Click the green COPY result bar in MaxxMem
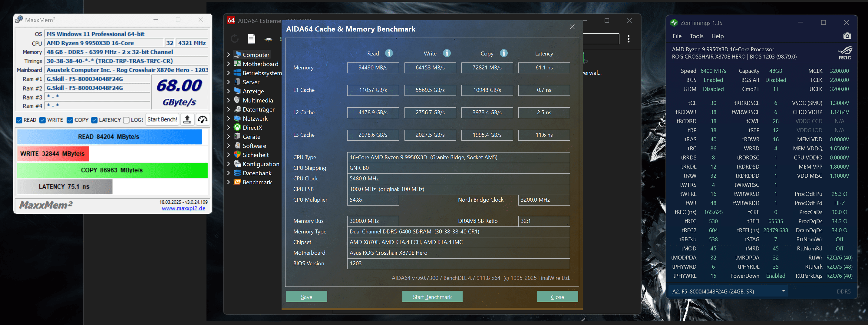868x325 pixels. 112,170
